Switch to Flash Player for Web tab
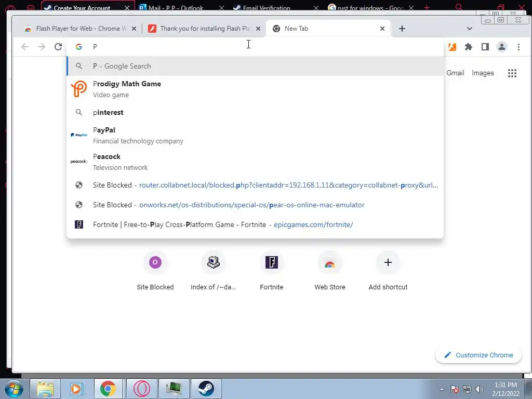 78,29
